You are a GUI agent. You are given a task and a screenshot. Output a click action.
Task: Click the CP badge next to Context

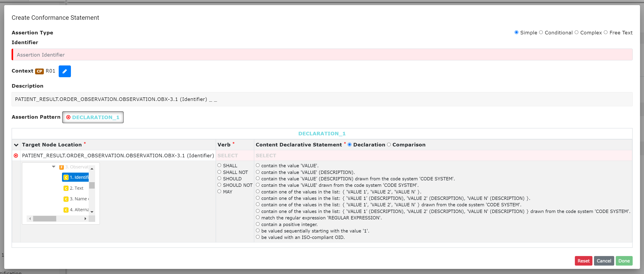click(39, 71)
